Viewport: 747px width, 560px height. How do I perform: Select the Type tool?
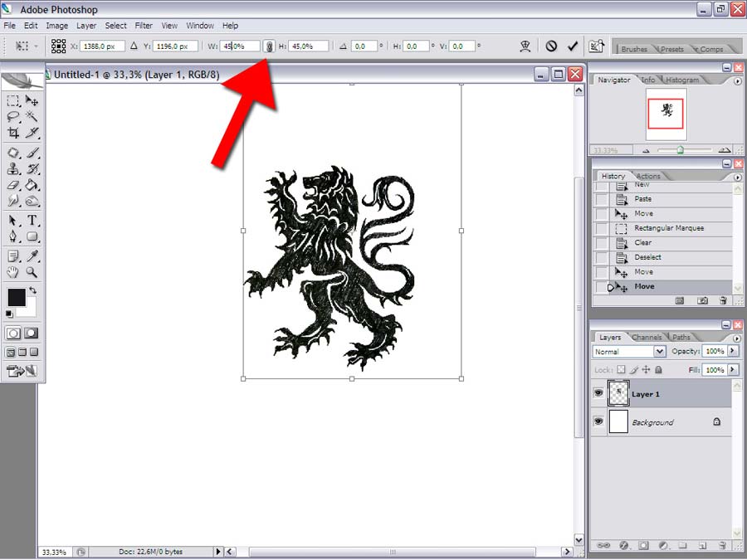(x=32, y=220)
